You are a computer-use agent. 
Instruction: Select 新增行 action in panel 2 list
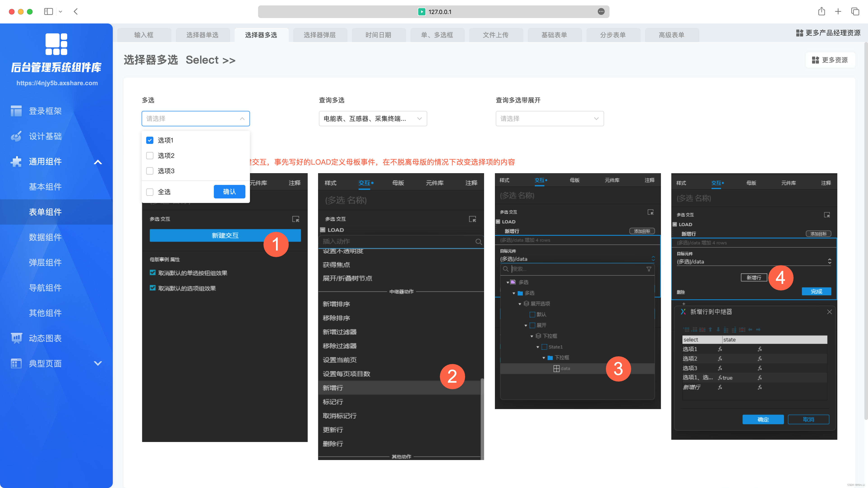(399, 388)
